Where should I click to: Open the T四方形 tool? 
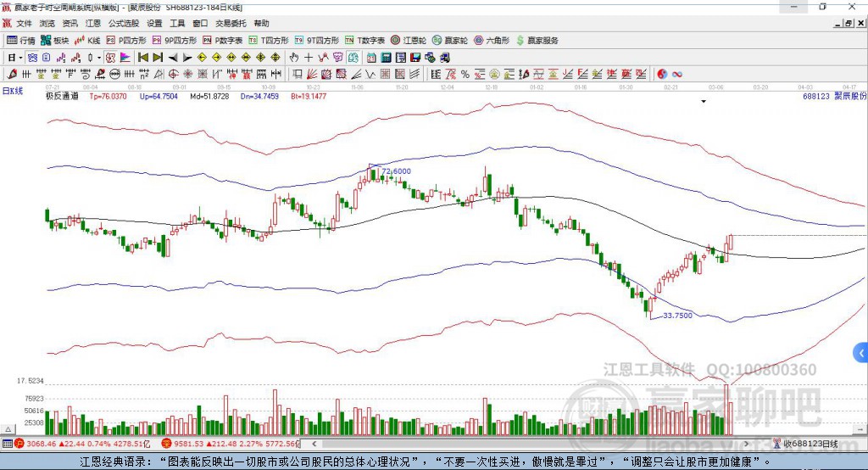point(269,40)
